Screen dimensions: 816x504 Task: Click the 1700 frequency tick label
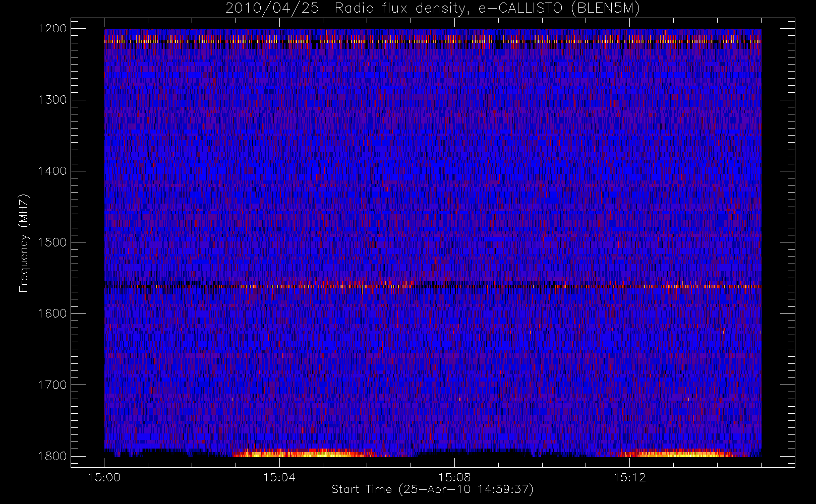[x=52, y=385]
